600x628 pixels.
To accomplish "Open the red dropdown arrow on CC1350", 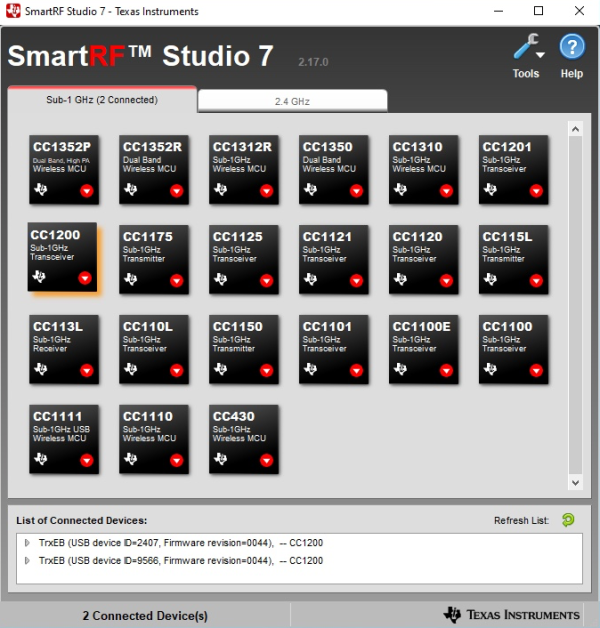I will point(356,191).
